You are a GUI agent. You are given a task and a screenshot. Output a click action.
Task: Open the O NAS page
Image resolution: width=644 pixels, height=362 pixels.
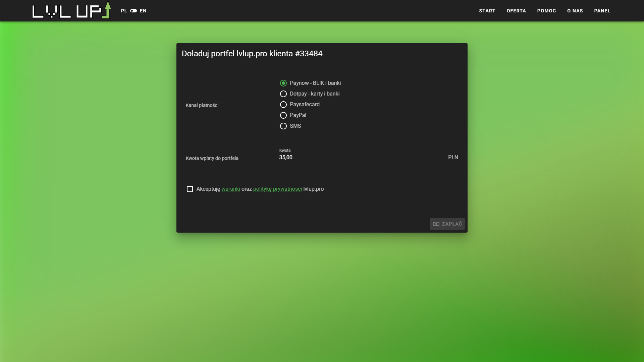tap(575, 11)
